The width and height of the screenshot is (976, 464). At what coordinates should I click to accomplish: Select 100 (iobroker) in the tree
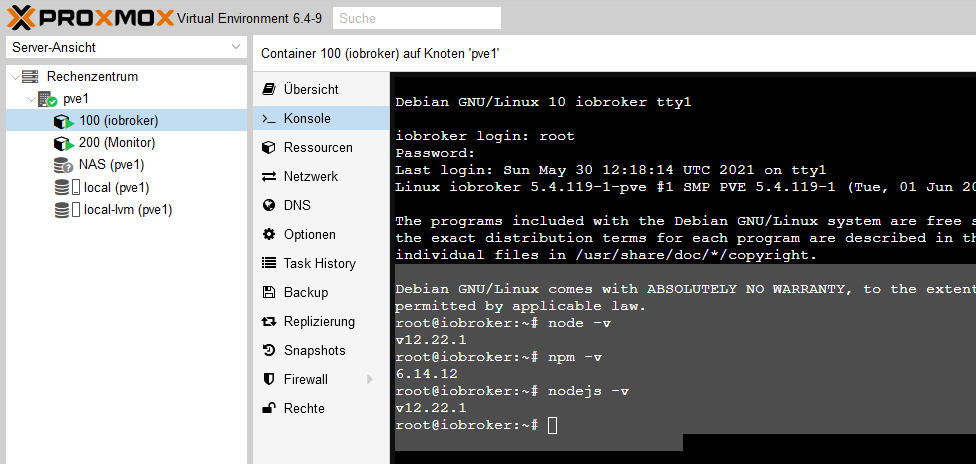pos(126,120)
